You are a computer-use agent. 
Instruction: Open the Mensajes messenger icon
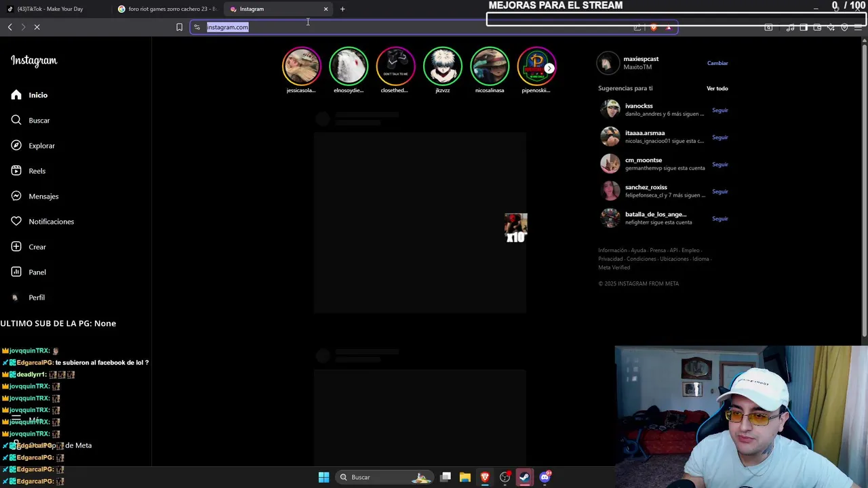click(x=16, y=196)
